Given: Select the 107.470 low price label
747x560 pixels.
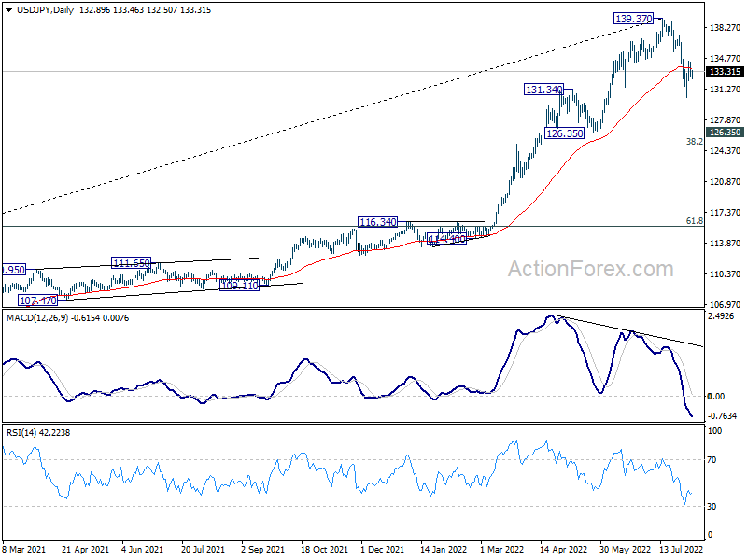Looking at the screenshot, I should coord(38,301).
